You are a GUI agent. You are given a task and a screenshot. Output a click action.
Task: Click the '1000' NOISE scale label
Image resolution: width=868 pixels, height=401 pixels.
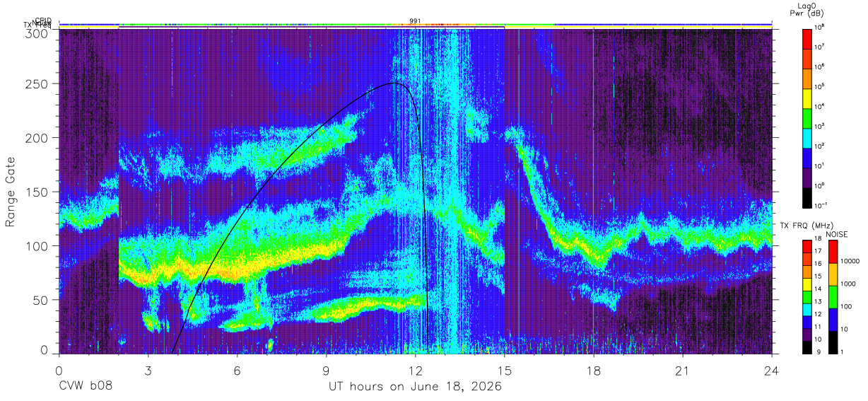849,284
